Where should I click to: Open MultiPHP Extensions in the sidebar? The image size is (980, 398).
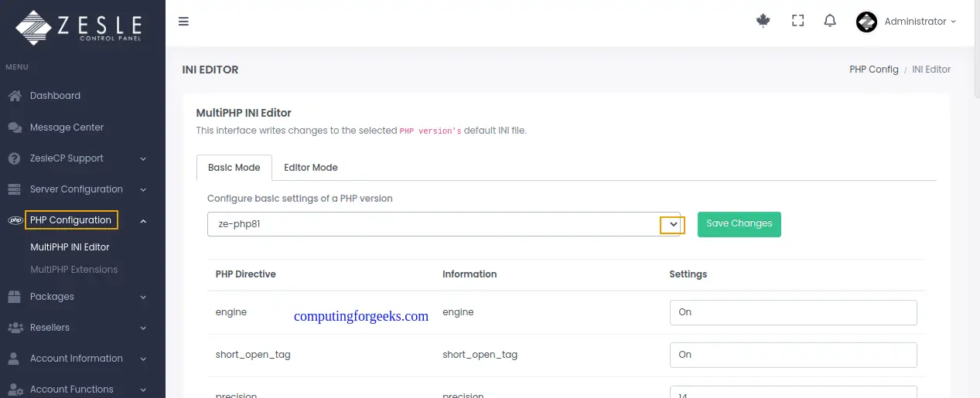point(73,270)
